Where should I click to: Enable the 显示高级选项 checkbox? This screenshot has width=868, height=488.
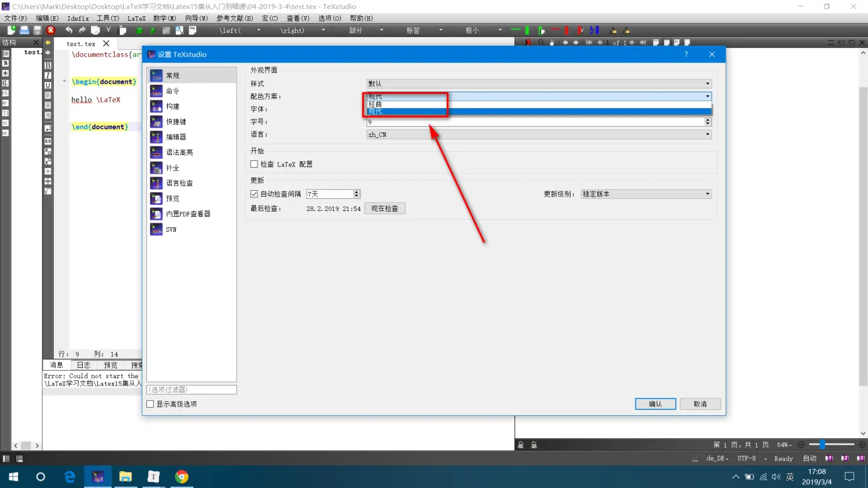pos(150,404)
